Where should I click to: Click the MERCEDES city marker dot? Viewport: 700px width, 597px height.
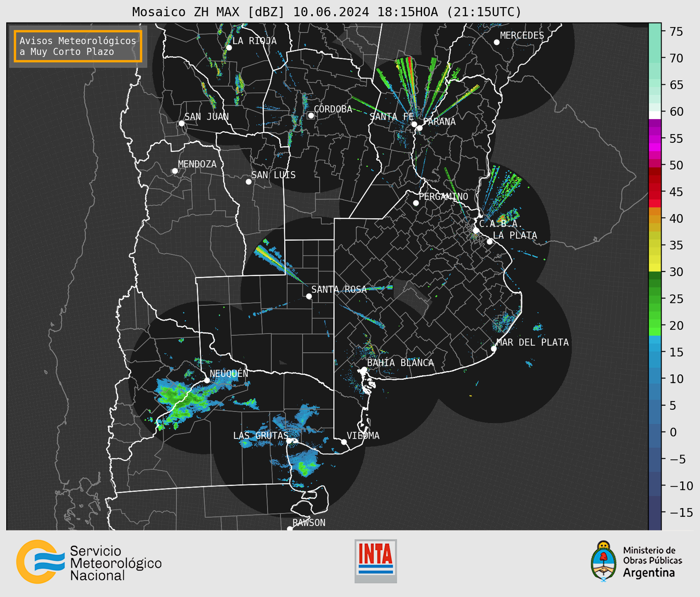pyautogui.click(x=497, y=42)
